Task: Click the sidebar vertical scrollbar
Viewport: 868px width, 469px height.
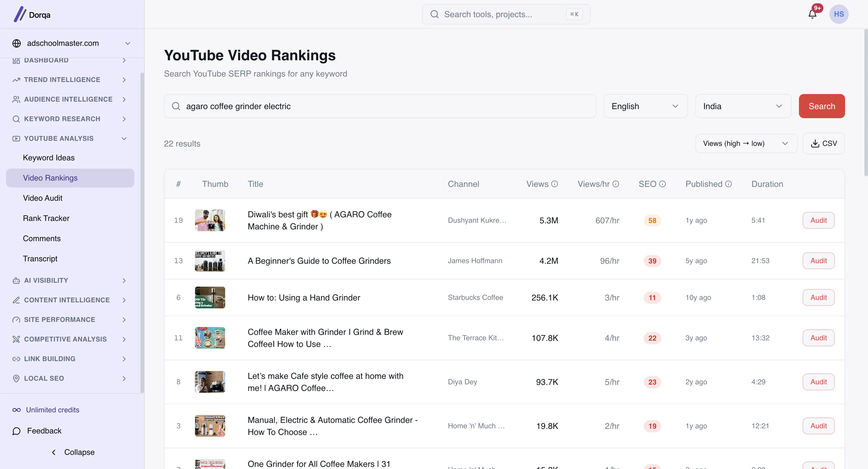Action: pyautogui.click(x=142, y=232)
